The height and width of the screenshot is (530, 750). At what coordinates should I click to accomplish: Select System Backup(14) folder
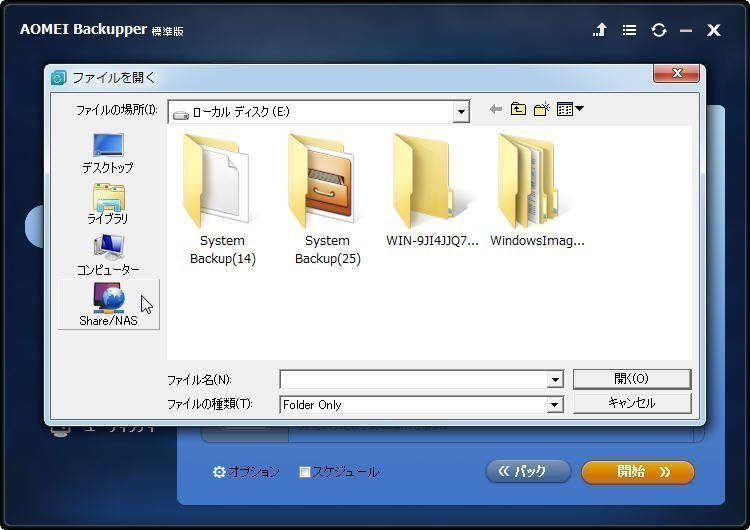tap(222, 200)
